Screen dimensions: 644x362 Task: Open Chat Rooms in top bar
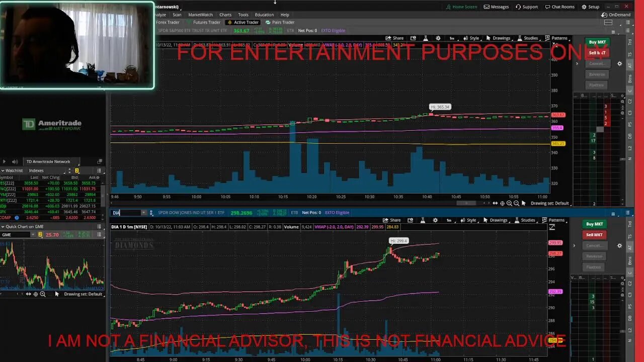tap(559, 7)
